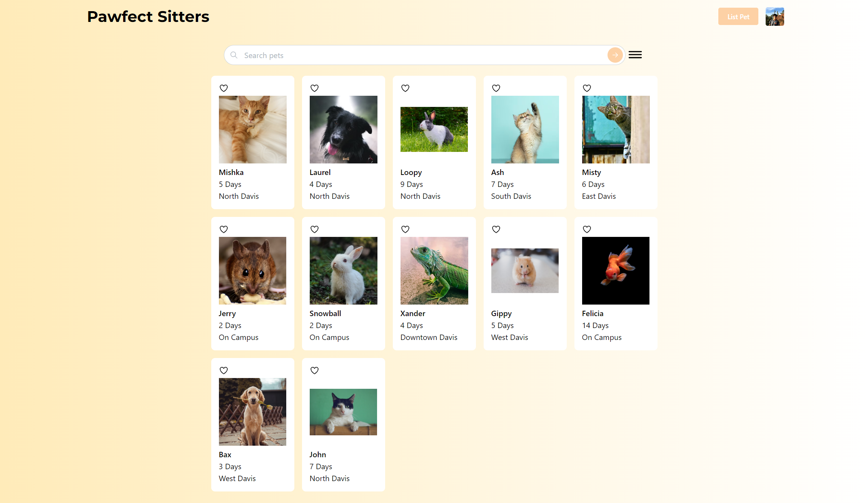Click the magnifying glass search icon
The image size is (868, 503).
tap(234, 55)
